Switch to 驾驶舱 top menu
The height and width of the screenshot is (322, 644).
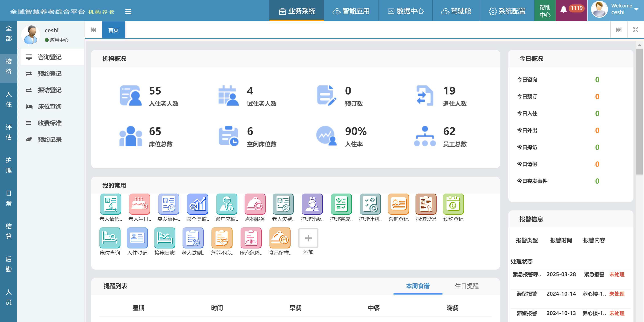point(456,11)
